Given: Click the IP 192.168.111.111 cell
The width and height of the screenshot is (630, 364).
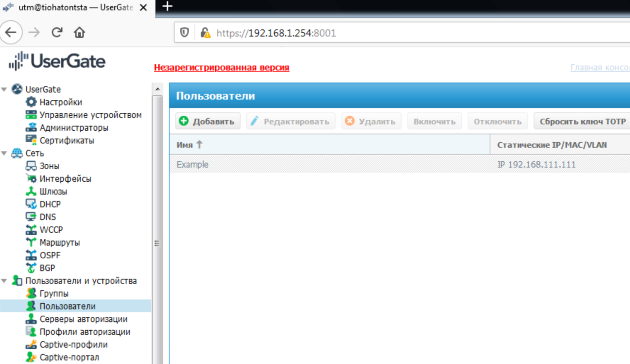Looking at the screenshot, I should (536, 164).
